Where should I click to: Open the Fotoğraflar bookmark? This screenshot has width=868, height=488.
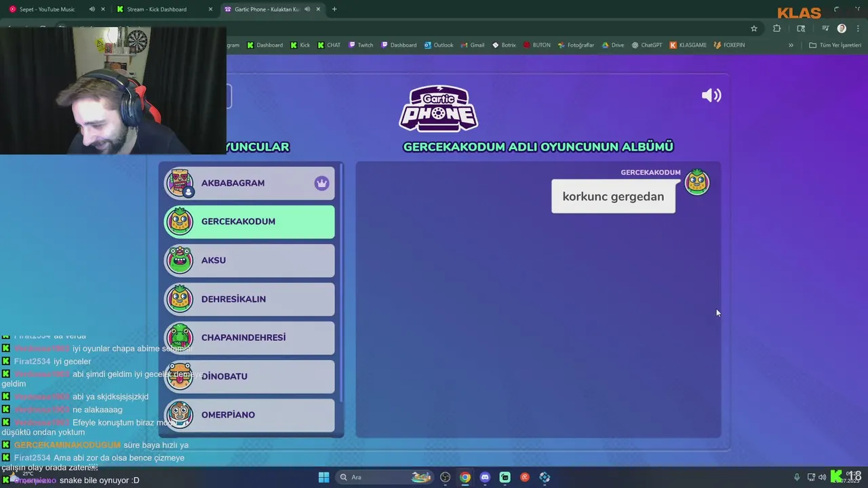coord(576,45)
